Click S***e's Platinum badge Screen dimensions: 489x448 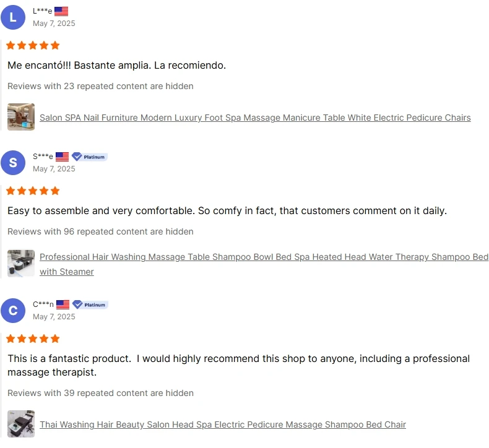coord(90,157)
